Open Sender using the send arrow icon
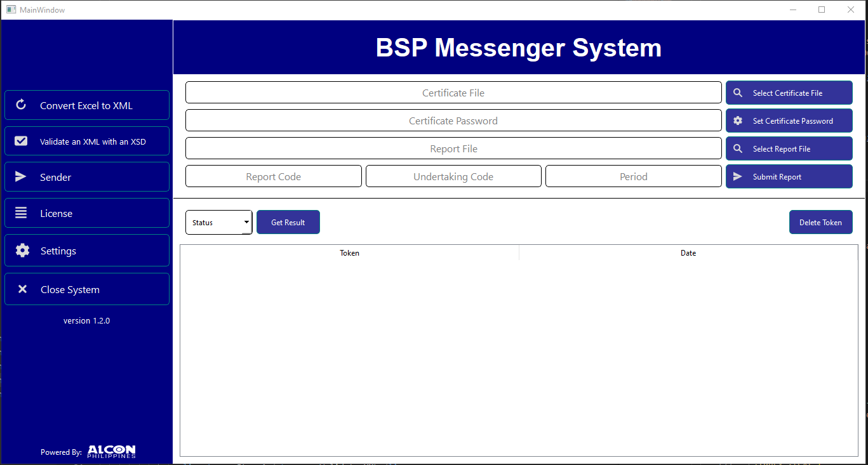The height and width of the screenshot is (465, 868). (22, 176)
